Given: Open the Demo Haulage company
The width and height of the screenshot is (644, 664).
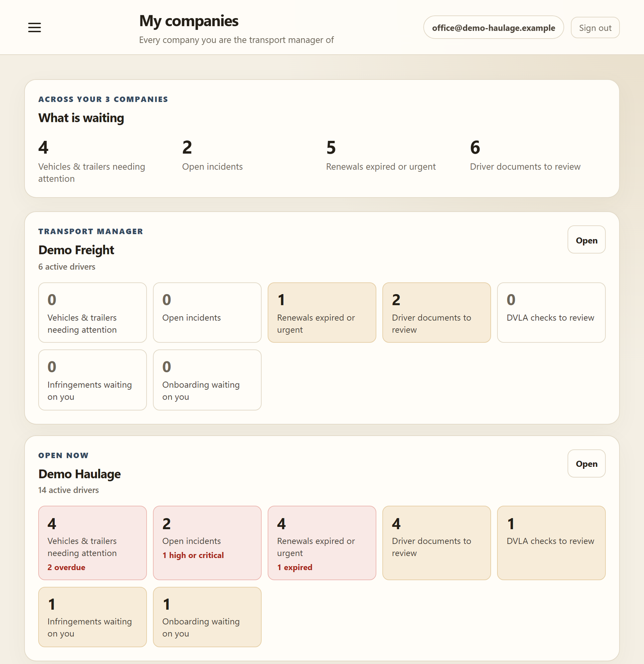Looking at the screenshot, I should pyautogui.click(x=586, y=463).
